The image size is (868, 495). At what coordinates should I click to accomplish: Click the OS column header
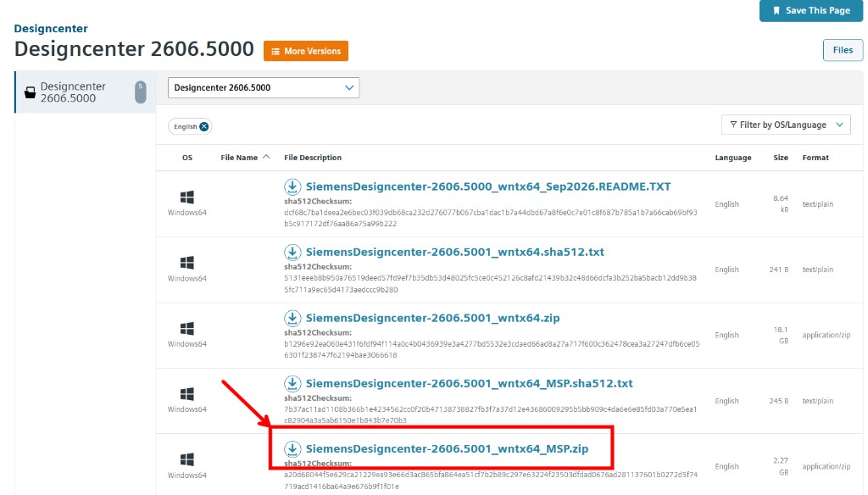point(187,158)
